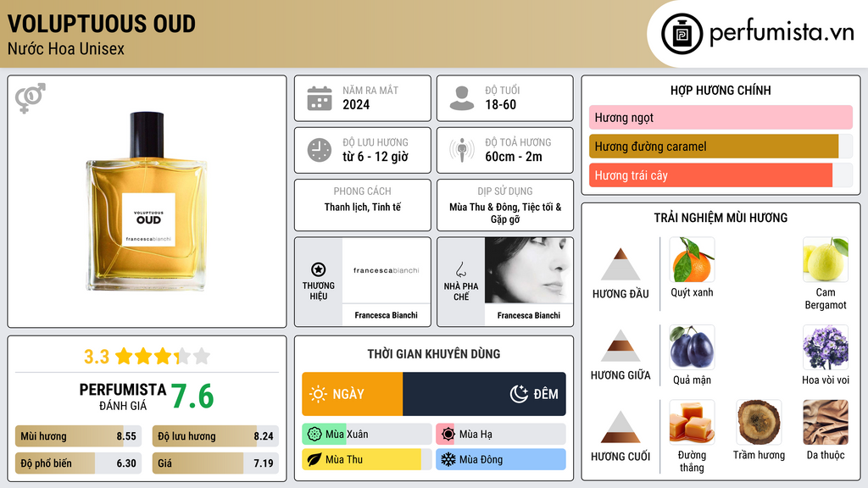Click the Quả mận plum image

[x=692, y=347]
